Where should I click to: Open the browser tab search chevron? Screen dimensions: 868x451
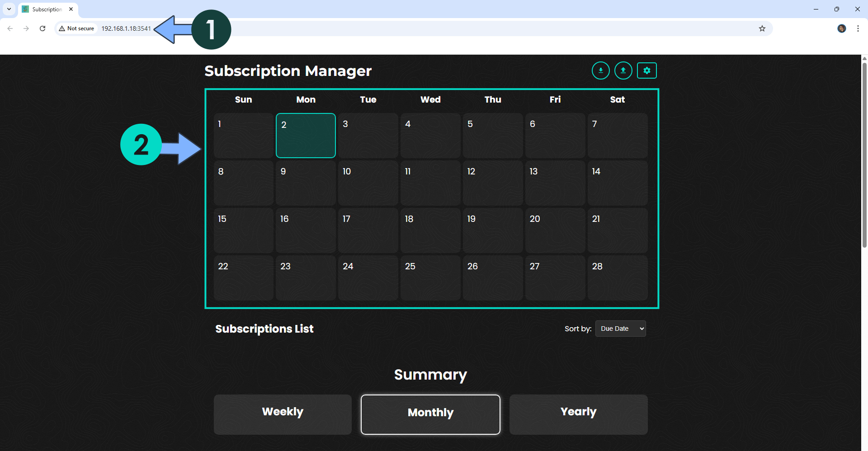9,9
